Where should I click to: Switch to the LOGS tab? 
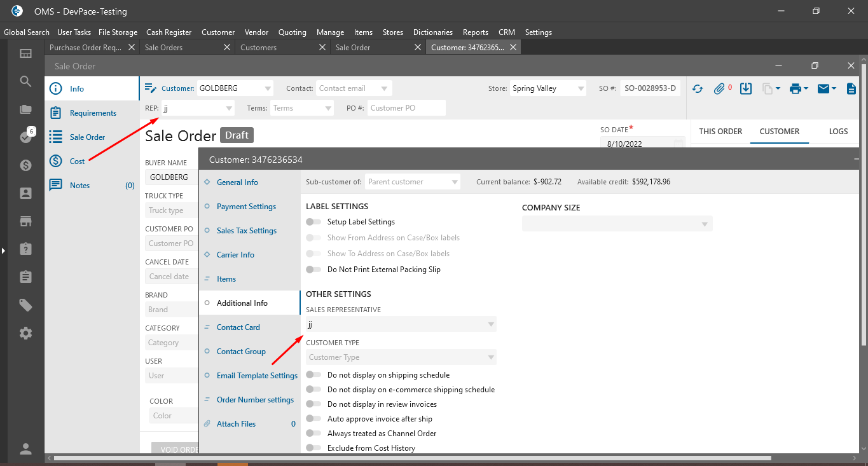(x=838, y=132)
